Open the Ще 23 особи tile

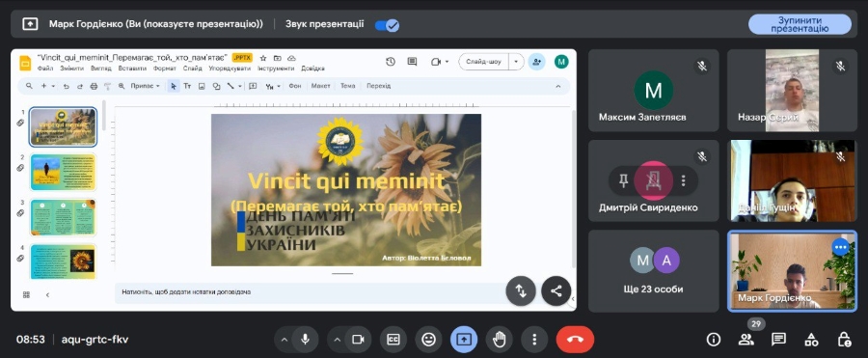[654, 271]
